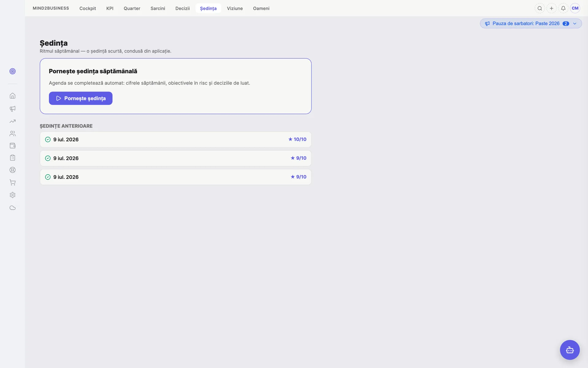588x368 pixels.
Task: Open the cloud icon in the sidebar
Action: 13,208
